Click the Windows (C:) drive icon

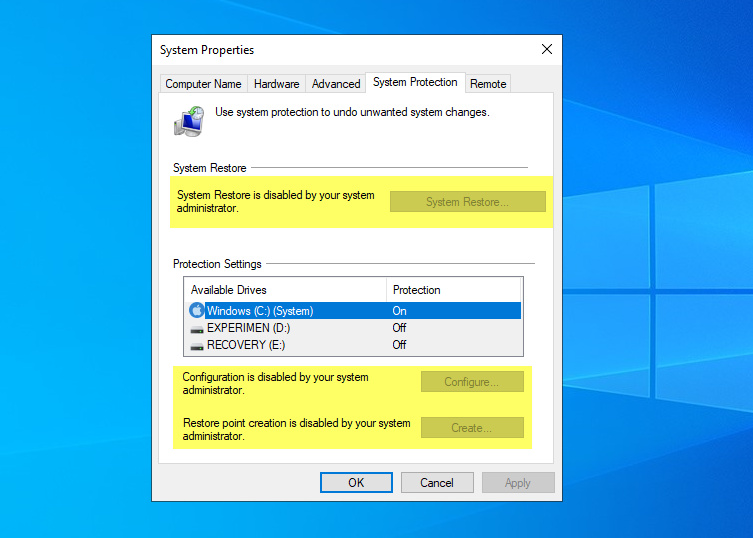[x=197, y=311]
